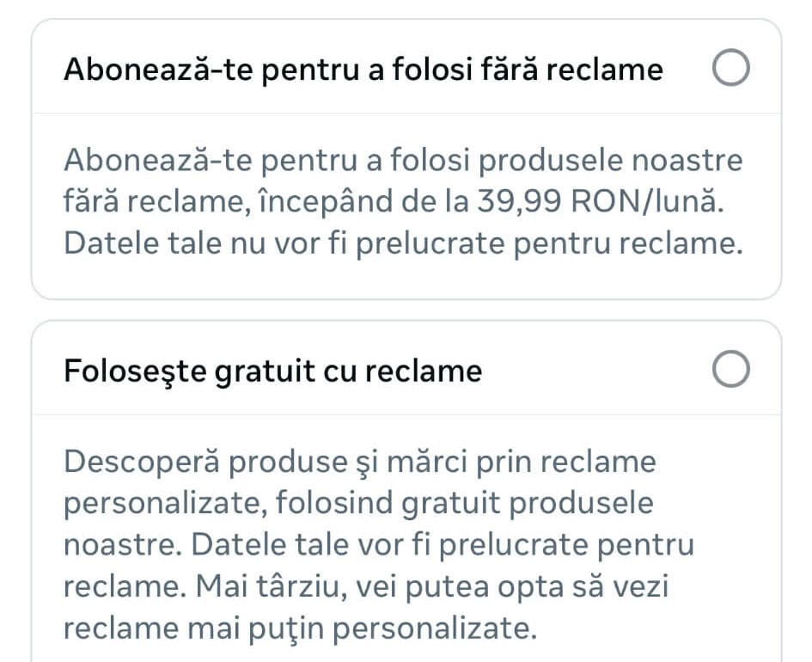
Task: Click the "Folosește gratuit cu reclame" heading
Action: click(x=272, y=371)
